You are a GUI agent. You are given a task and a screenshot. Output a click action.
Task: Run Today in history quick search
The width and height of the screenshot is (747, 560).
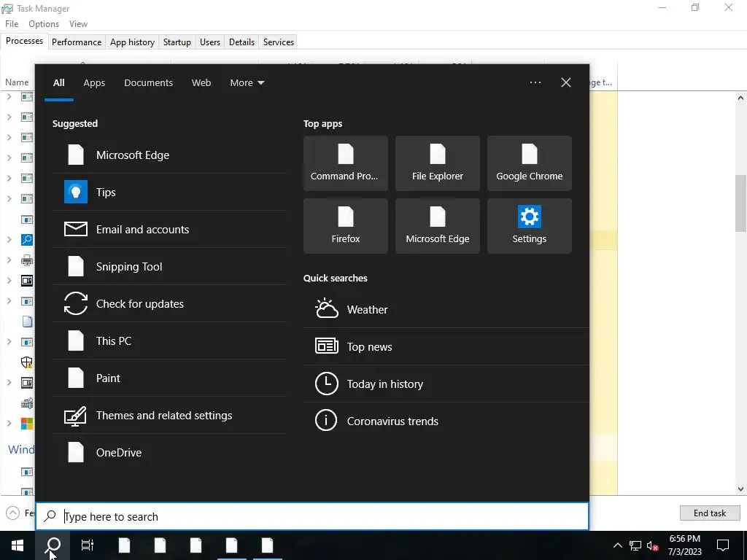click(x=446, y=384)
